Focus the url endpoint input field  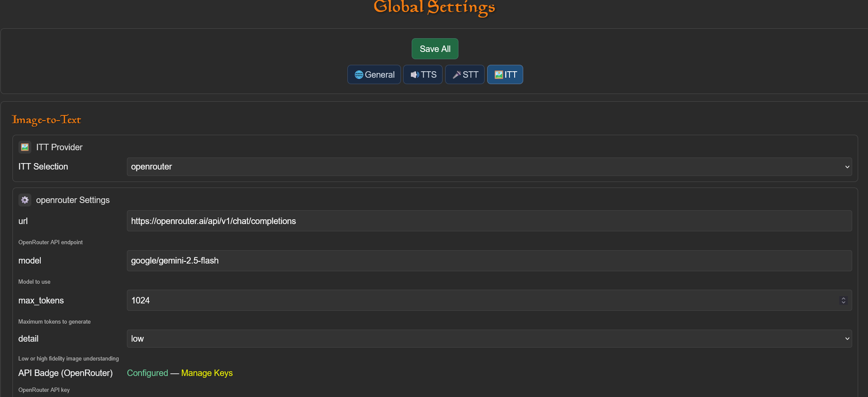pos(489,221)
